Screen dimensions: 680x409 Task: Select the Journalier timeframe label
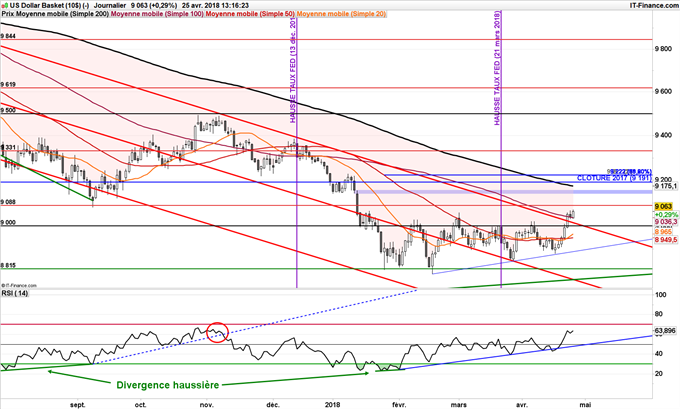[110, 6]
